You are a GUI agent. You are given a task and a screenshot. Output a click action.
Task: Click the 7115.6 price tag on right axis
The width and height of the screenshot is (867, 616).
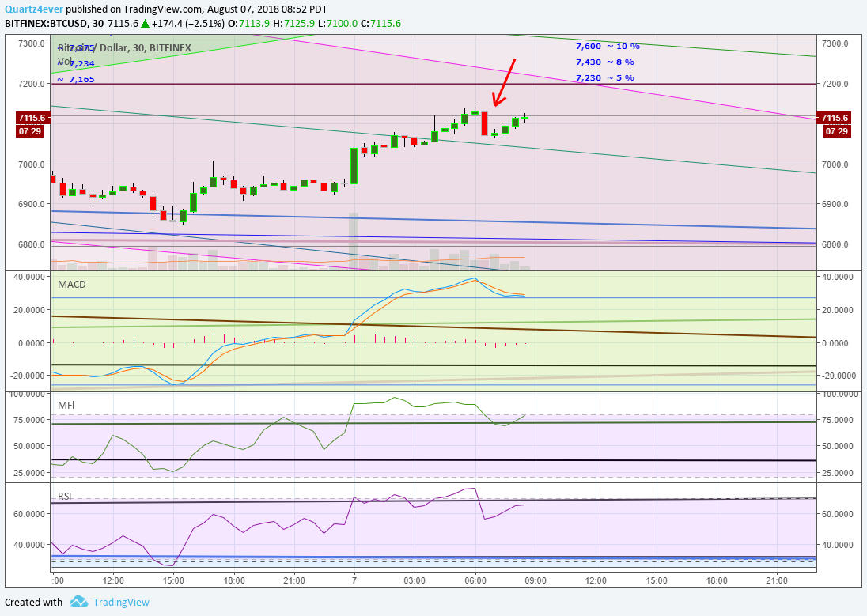point(835,118)
